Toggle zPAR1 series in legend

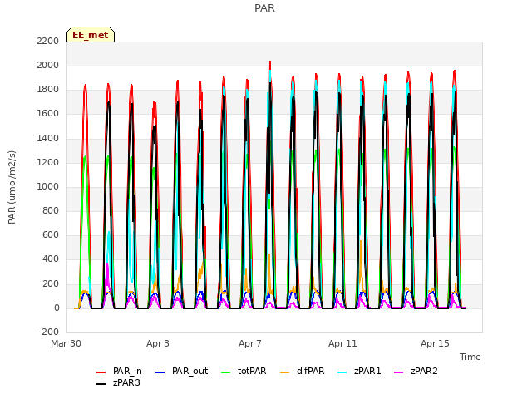[360, 372]
